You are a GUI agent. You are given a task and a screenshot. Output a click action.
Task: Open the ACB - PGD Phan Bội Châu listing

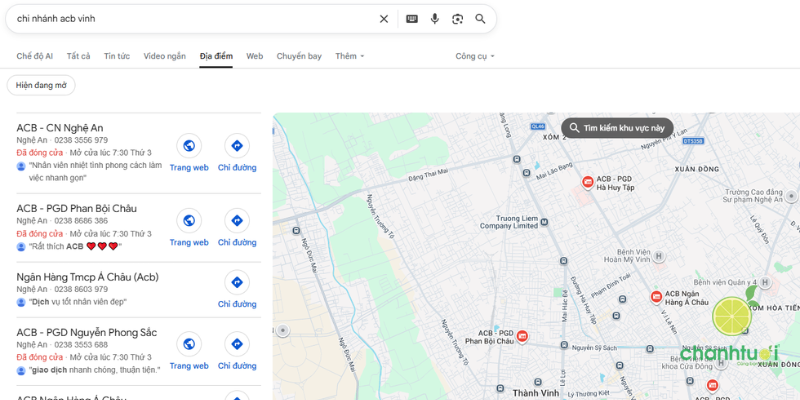coord(77,209)
